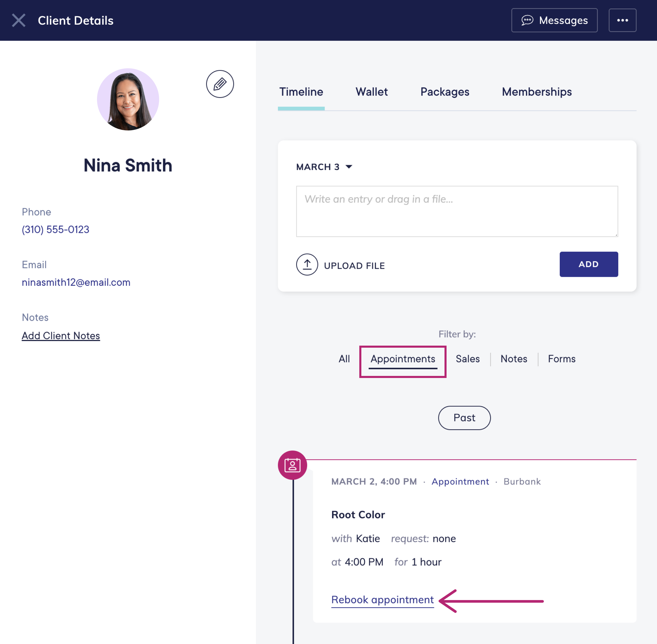The height and width of the screenshot is (644, 657).
Task: Click the pencil edit client icon
Action: (220, 84)
